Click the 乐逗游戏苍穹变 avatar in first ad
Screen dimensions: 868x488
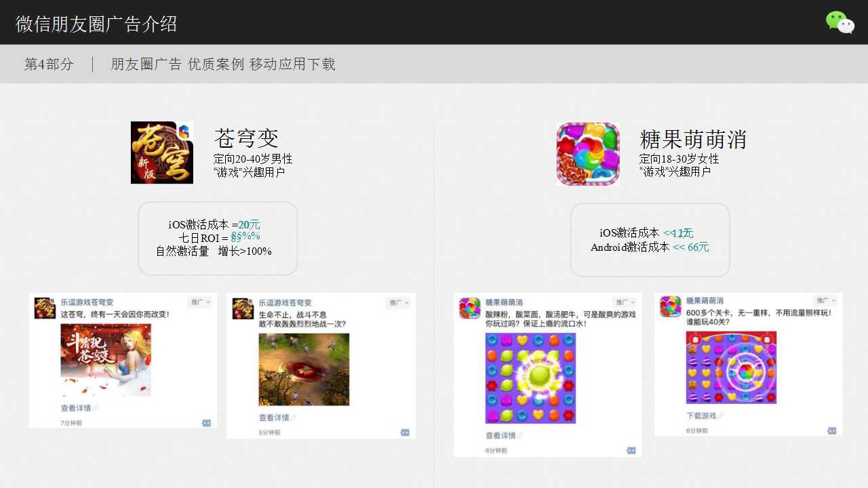(44, 307)
